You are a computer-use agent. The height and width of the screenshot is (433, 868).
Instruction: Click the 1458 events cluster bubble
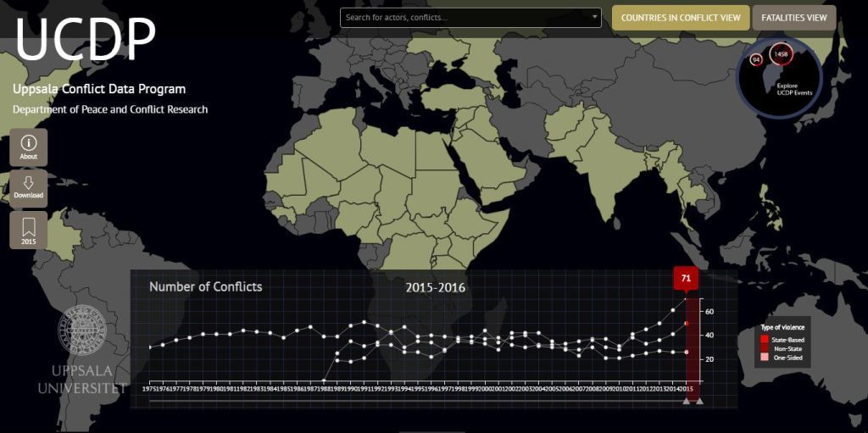[781, 54]
